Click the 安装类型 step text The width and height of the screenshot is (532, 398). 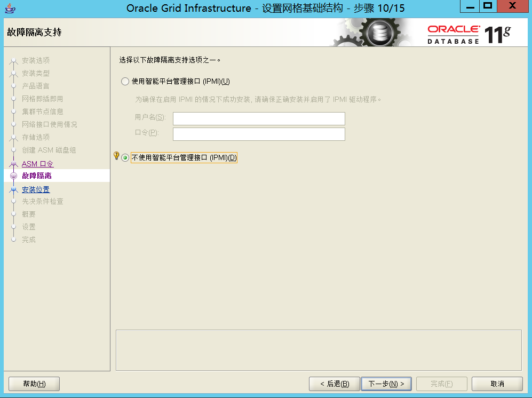click(x=36, y=73)
